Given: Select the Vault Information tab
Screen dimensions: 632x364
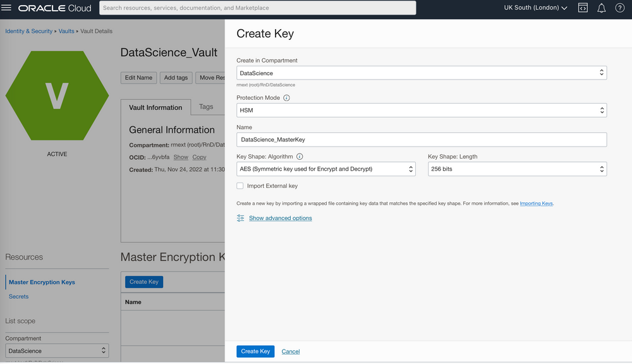Looking at the screenshot, I should (155, 107).
